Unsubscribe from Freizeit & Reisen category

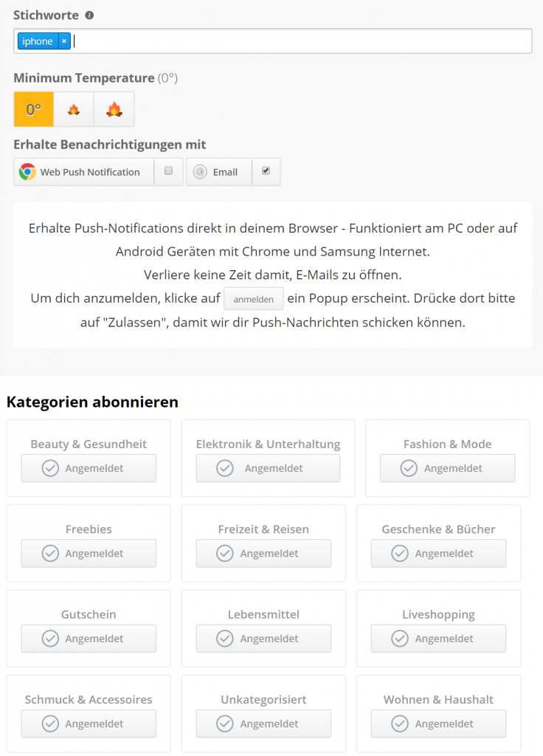[263, 554]
